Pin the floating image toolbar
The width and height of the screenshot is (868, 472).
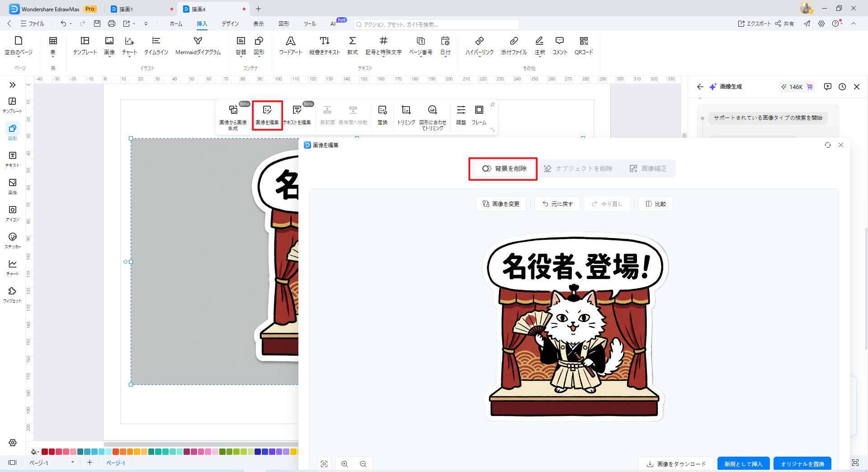(492, 104)
